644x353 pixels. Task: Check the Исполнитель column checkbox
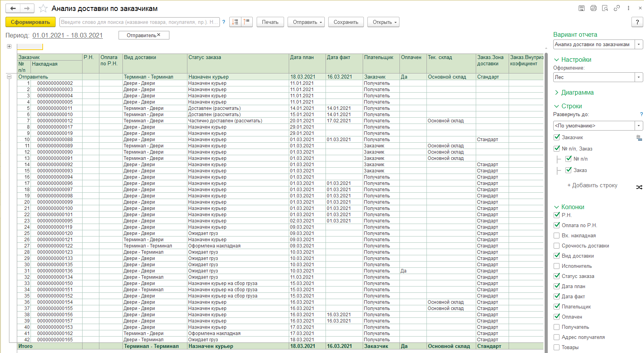click(557, 266)
